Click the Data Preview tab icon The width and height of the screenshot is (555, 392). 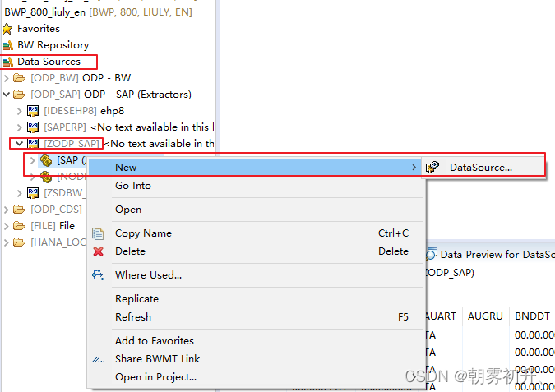coord(431,254)
